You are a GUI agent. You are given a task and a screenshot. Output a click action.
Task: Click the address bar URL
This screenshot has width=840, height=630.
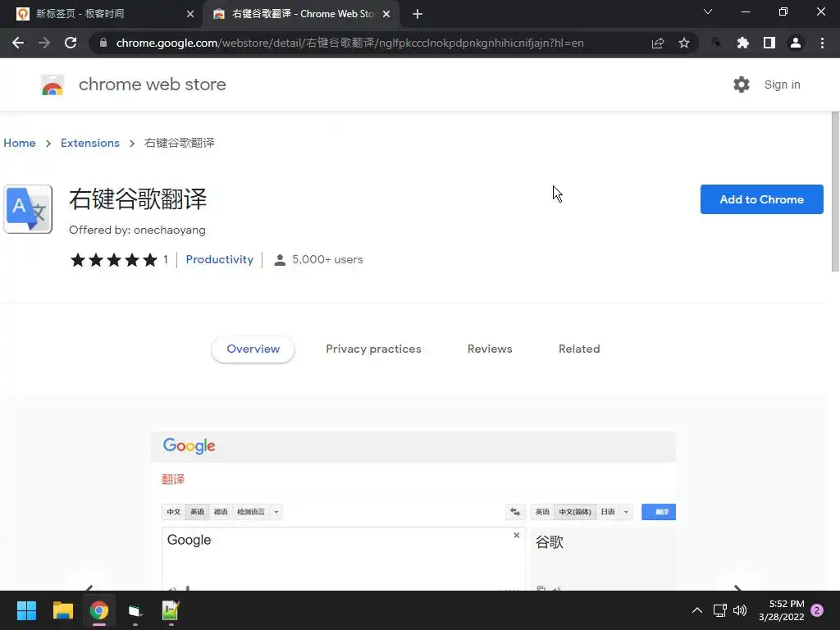[x=349, y=43]
